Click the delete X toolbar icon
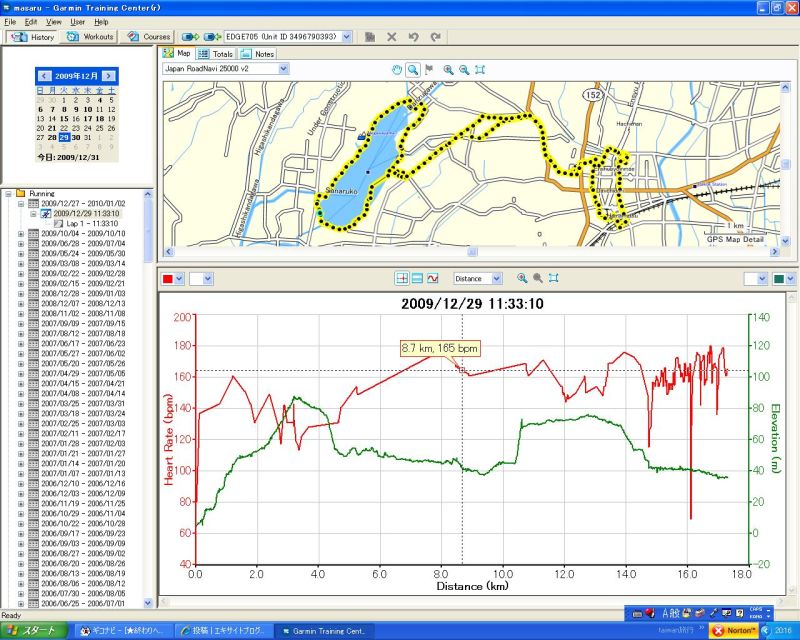Viewport: 800px width, 640px height. tap(392, 37)
